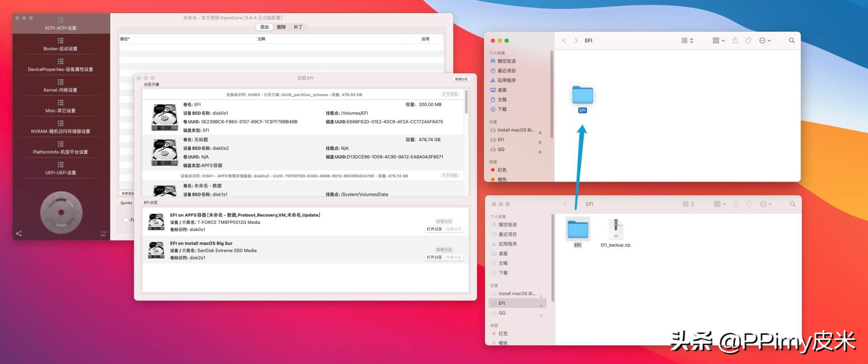Go forward in the upper Finder window
The image size is (868, 364).
[576, 41]
